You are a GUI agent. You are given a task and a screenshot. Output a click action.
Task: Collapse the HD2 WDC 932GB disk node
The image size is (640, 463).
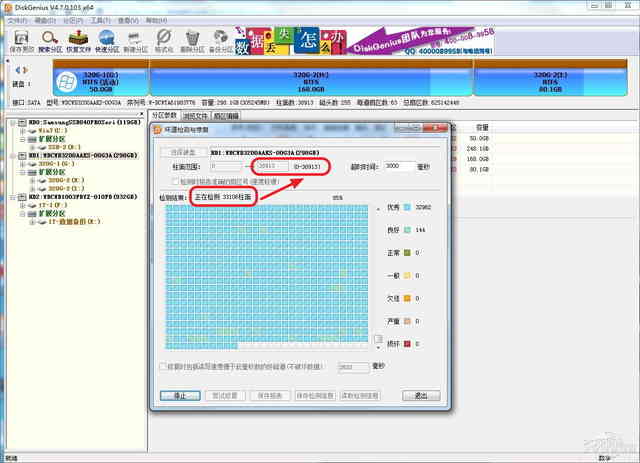13,197
